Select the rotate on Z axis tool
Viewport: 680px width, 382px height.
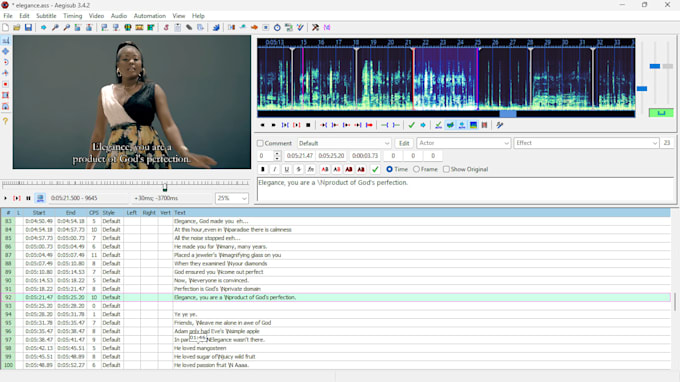click(x=6, y=62)
